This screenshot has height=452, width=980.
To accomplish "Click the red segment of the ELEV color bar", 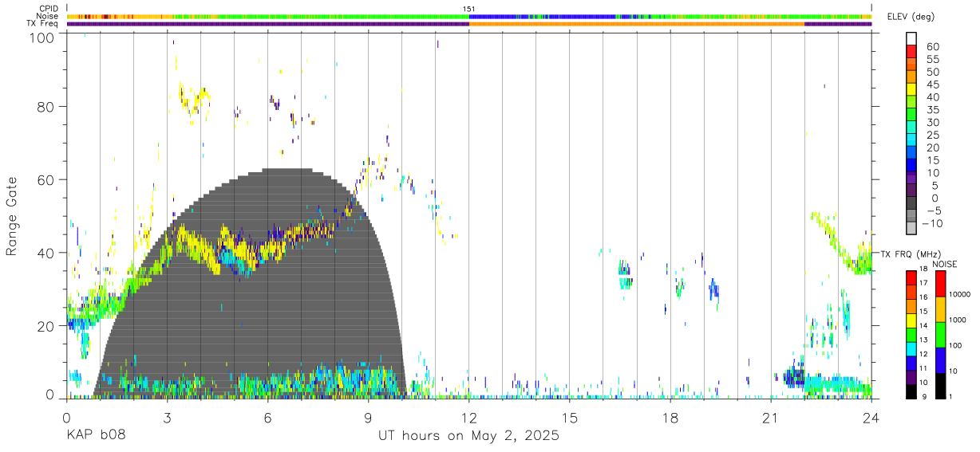I will (x=911, y=53).
